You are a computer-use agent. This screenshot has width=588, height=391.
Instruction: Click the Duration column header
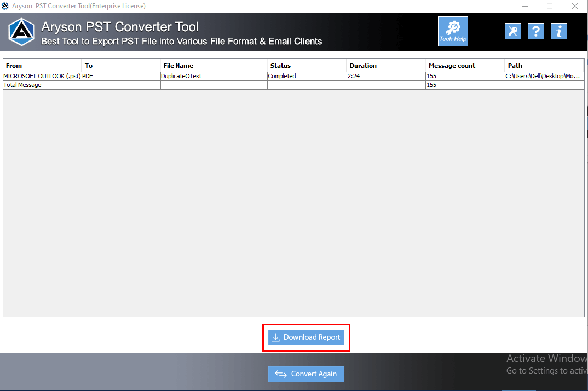point(363,66)
